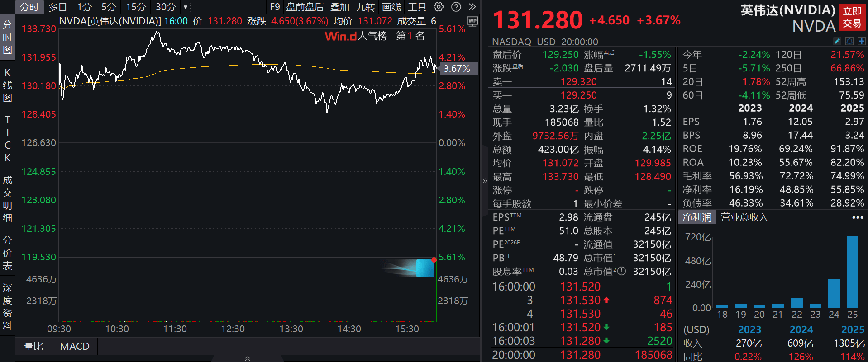Click the 总市值2 info circle icon

(622, 271)
